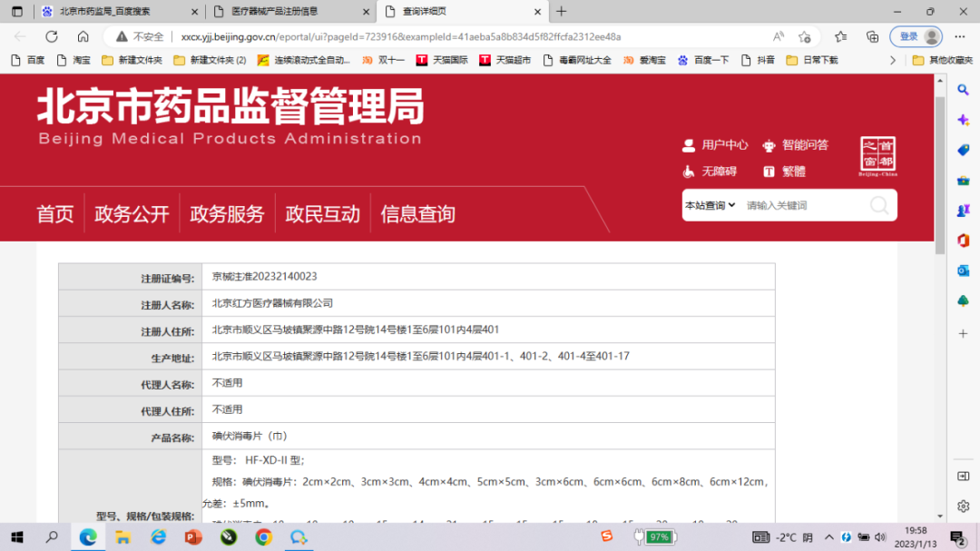Open the 其他收藏夹 bookmarks folder

point(942,60)
